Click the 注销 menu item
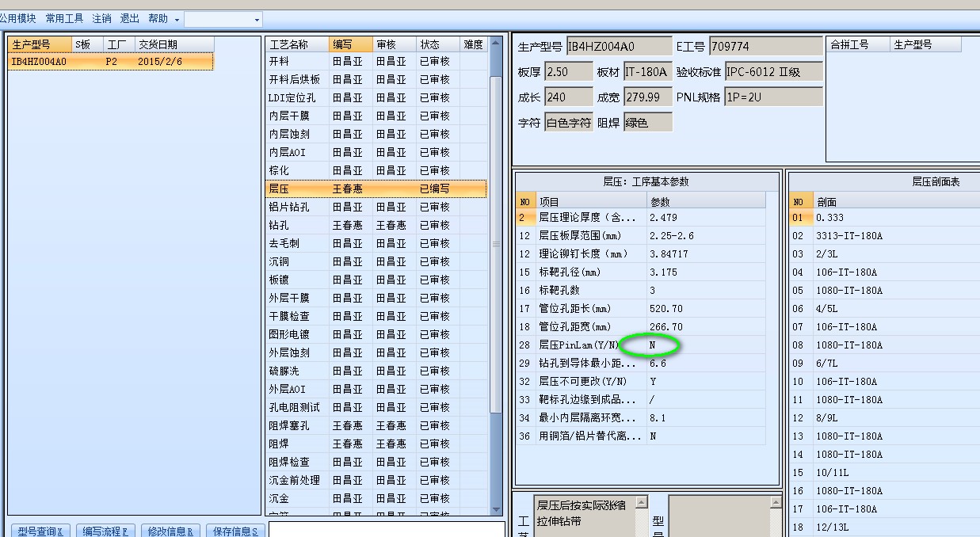Image resolution: width=980 pixels, height=537 pixels. pos(101,18)
